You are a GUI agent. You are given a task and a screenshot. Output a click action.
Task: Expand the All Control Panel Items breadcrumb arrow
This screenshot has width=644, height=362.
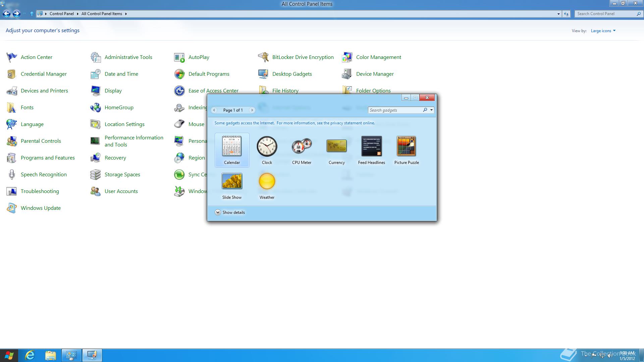pos(126,14)
